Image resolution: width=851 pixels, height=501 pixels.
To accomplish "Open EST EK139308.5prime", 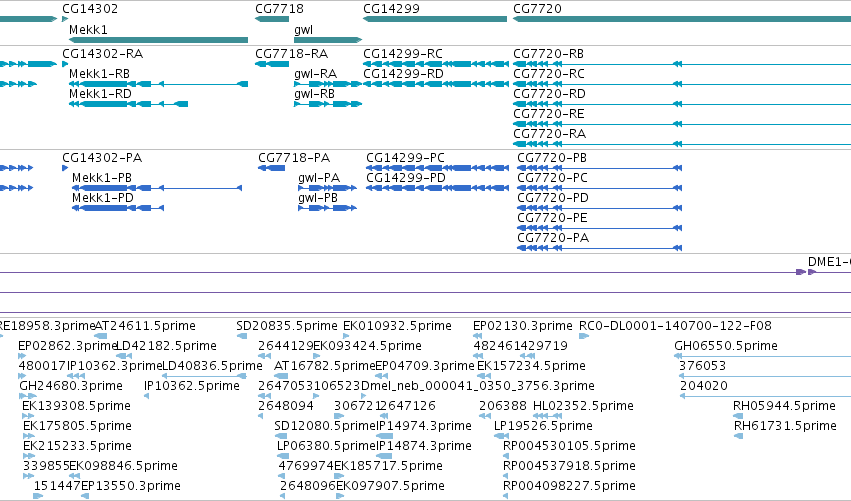I will pyautogui.click(x=77, y=407).
